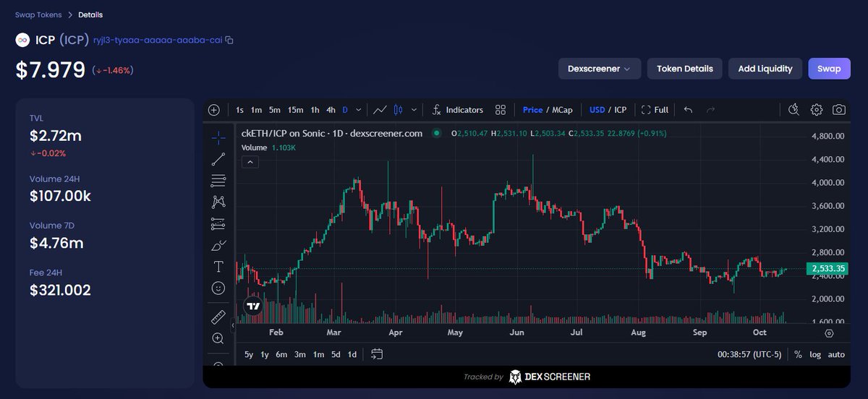Select the 15m timeframe
This screenshot has height=399, width=868.
point(295,110)
